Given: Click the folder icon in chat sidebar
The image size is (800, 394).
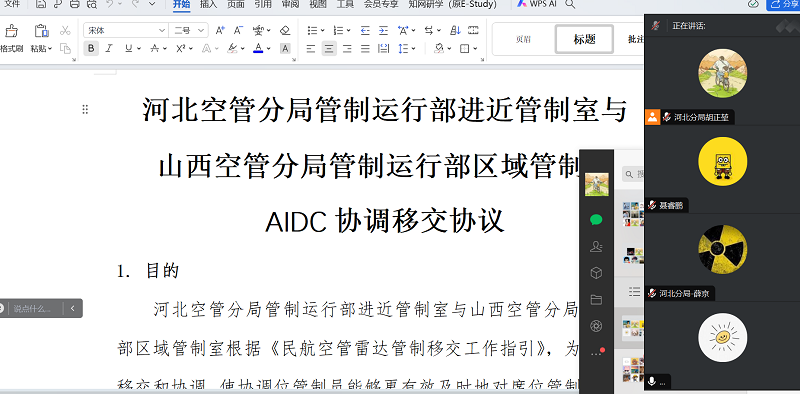Looking at the screenshot, I should click(x=596, y=300).
